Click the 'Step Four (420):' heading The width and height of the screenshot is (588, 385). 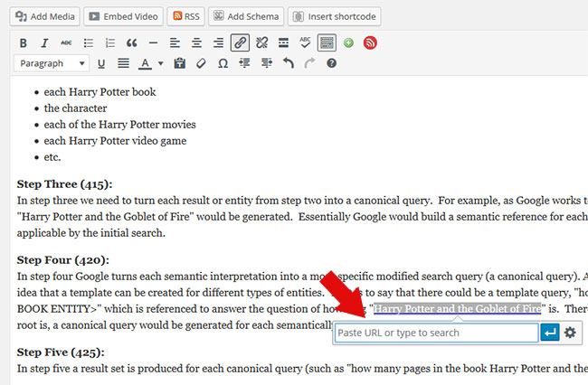(63, 260)
